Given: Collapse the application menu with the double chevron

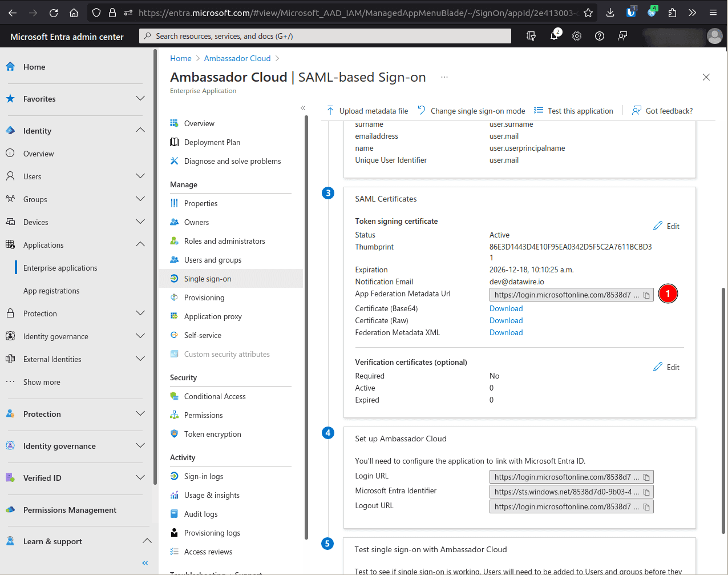Looking at the screenshot, I should pyautogui.click(x=303, y=108).
